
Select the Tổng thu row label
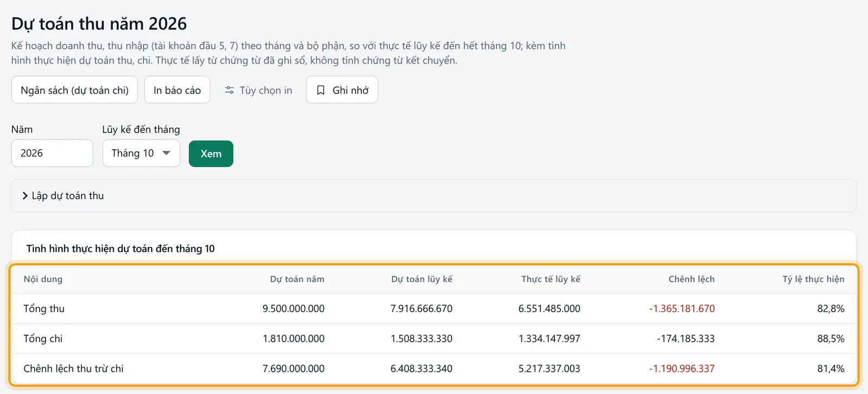44,309
